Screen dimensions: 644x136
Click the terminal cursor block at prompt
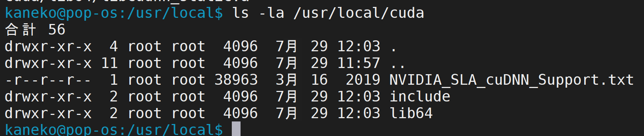point(236,129)
